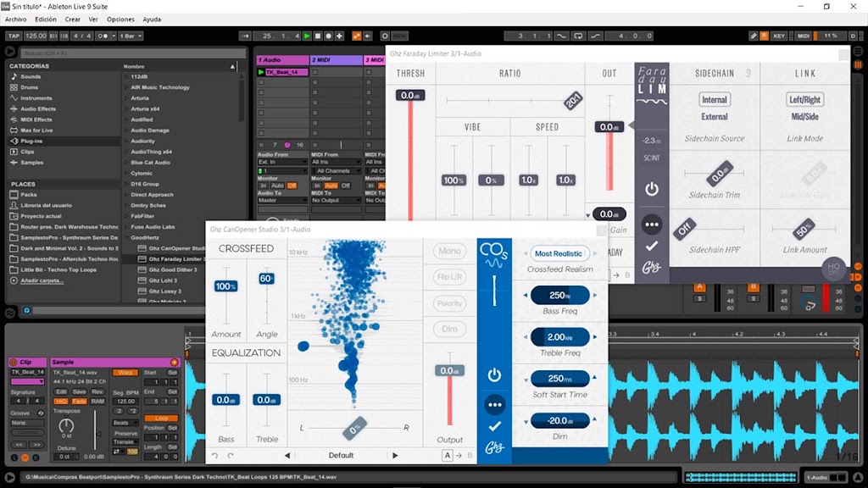Toggle the MIDI map mode switch
This screenshot has width=868, height=488.
tap(804, 36)
